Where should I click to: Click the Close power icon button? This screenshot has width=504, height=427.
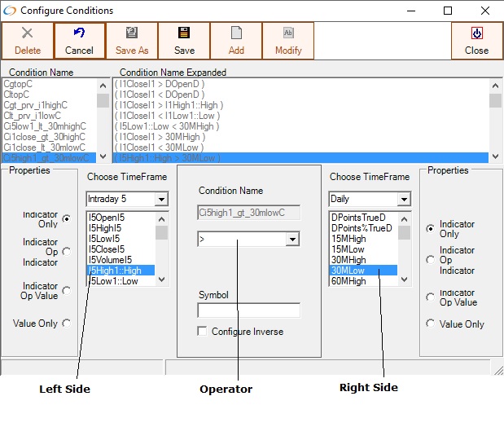[476, 33]
